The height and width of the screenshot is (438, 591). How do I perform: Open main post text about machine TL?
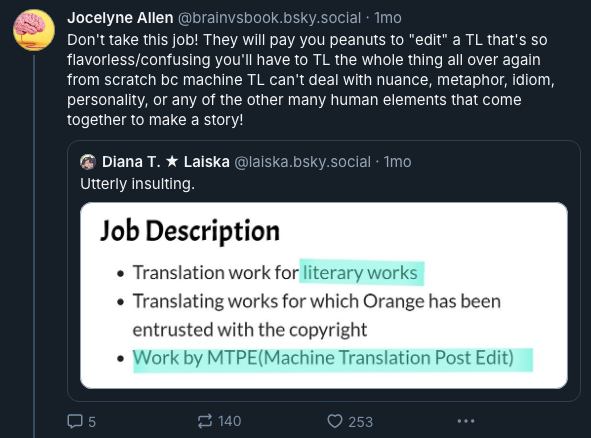pos(311,80)
